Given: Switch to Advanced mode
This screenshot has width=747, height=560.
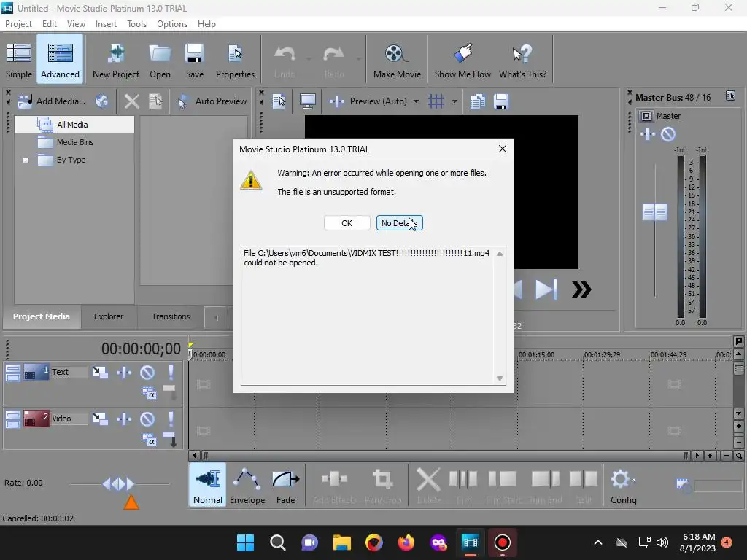Looking at the screenshot, I should click(x=60, y=61).
